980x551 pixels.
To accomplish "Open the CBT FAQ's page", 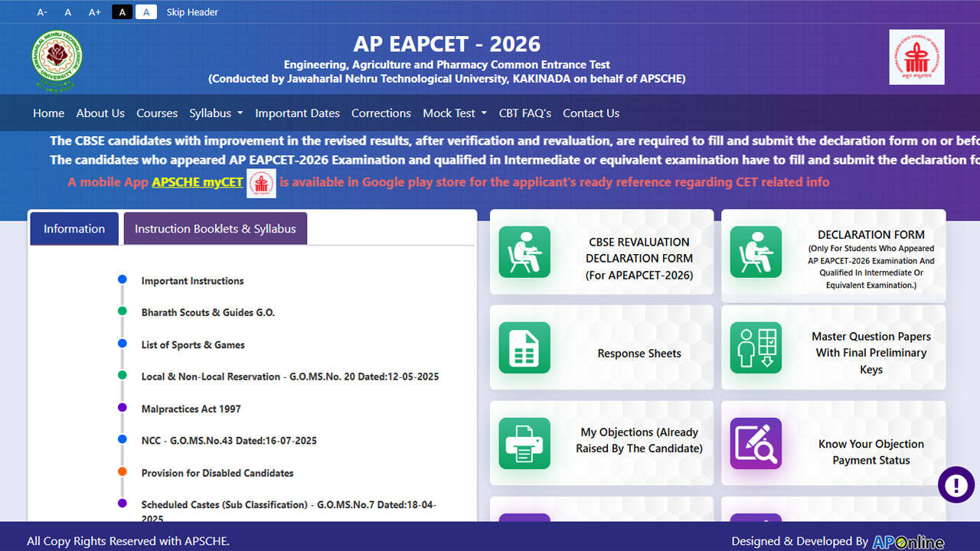I will 525,113.
